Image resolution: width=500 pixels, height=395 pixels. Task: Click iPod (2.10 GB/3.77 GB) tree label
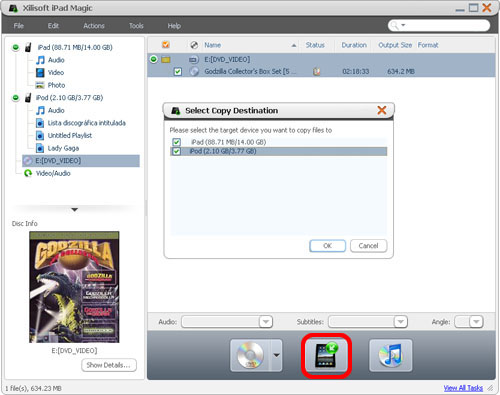(x=70, y=98)
